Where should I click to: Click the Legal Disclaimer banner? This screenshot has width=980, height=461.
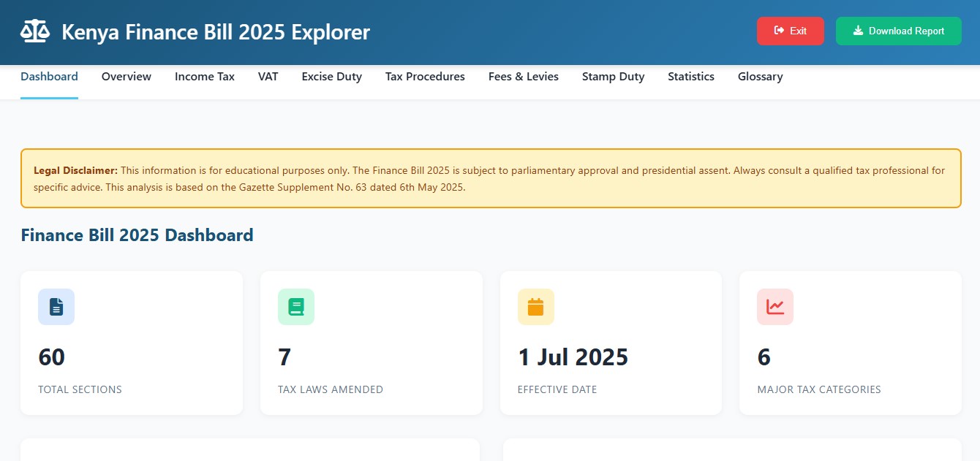click(490, 178)
